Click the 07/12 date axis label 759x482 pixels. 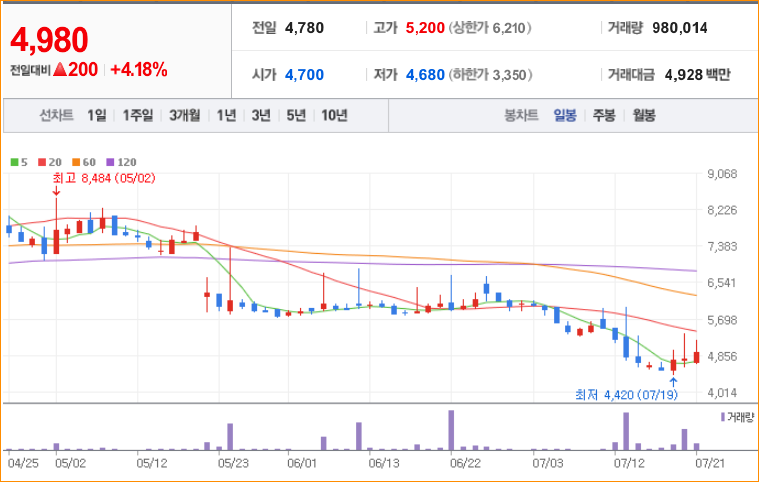629,464
